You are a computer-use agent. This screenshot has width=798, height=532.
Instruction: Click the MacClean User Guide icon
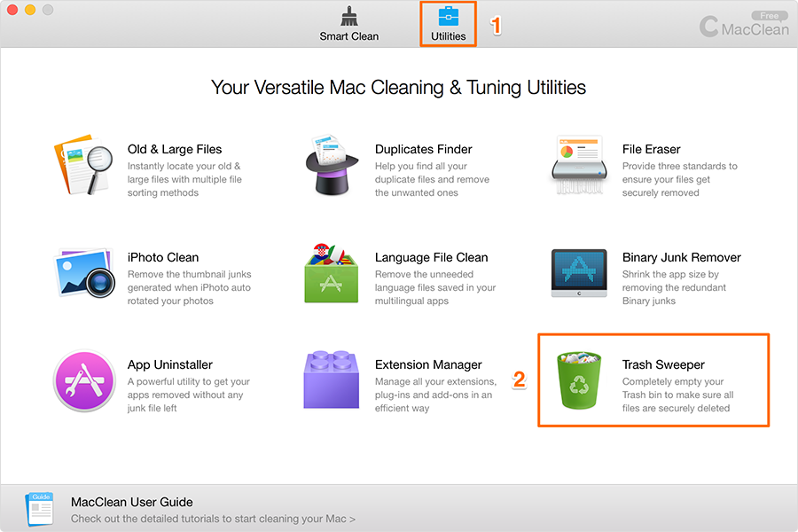(x=39, y=509)
